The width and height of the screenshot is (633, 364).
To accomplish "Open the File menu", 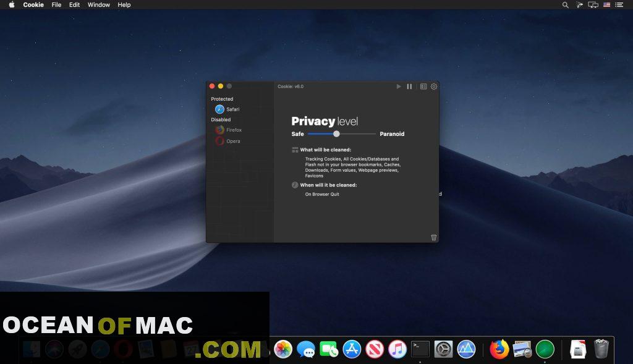I will coord(56,5).
